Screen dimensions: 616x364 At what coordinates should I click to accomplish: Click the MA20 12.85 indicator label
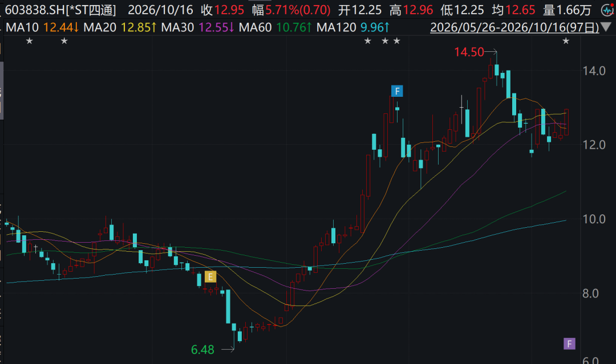coord(120,27)
